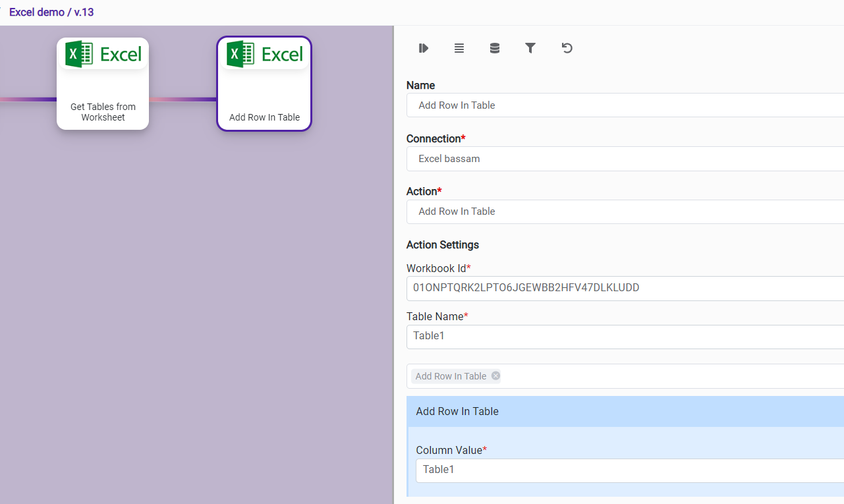This screenshot has height=504, width=844.
Task: Select the Add Row In Table node label
Action: (x=264, y=117)
